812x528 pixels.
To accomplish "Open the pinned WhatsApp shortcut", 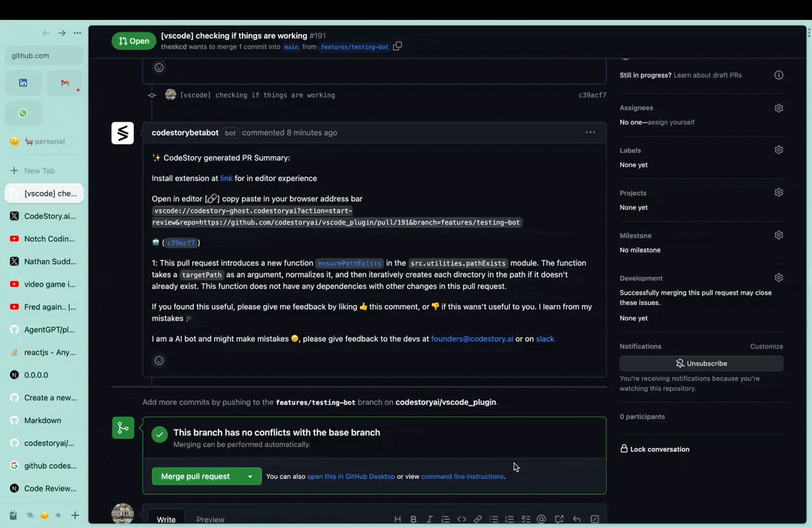I will pyautogui.click(x=23, y=113).
